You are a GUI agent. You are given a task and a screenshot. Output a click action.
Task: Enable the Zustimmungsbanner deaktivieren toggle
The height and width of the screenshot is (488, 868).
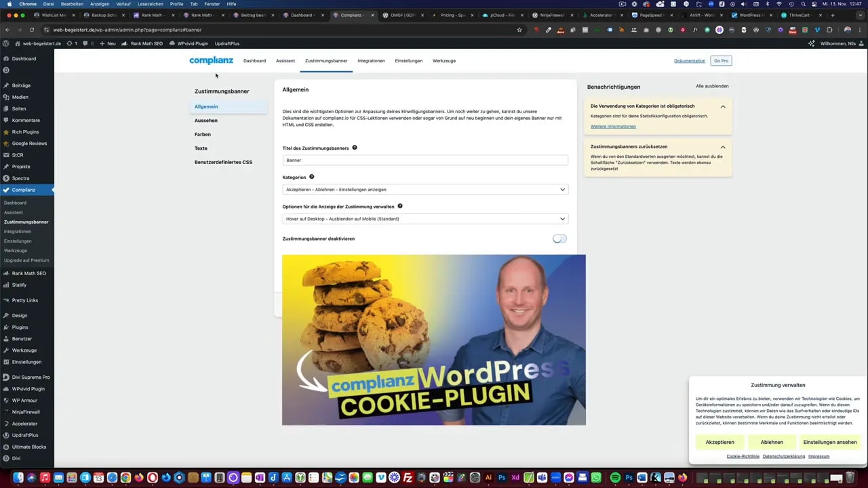tap(559, 239)
